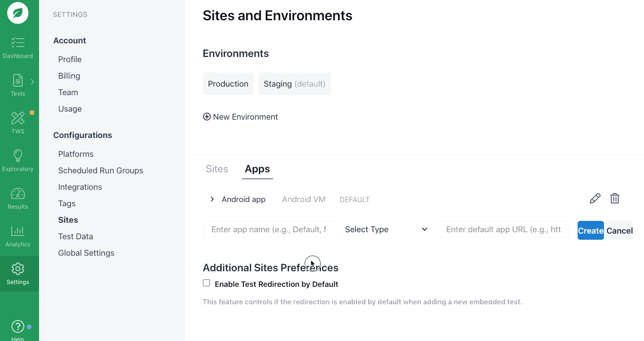Enable Test Redirection by Default checkbox
Viewport: 644px width, 341px height.
207,283
